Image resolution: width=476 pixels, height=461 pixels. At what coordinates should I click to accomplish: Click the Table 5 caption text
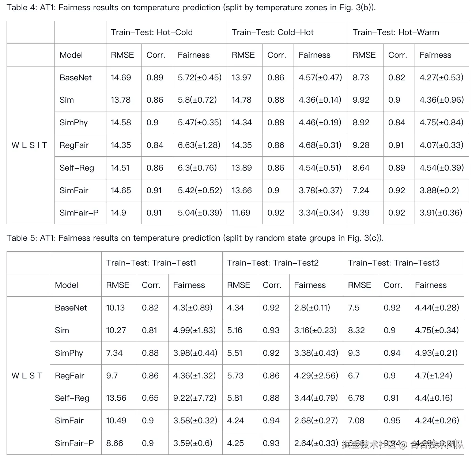[x=195, y=238]
